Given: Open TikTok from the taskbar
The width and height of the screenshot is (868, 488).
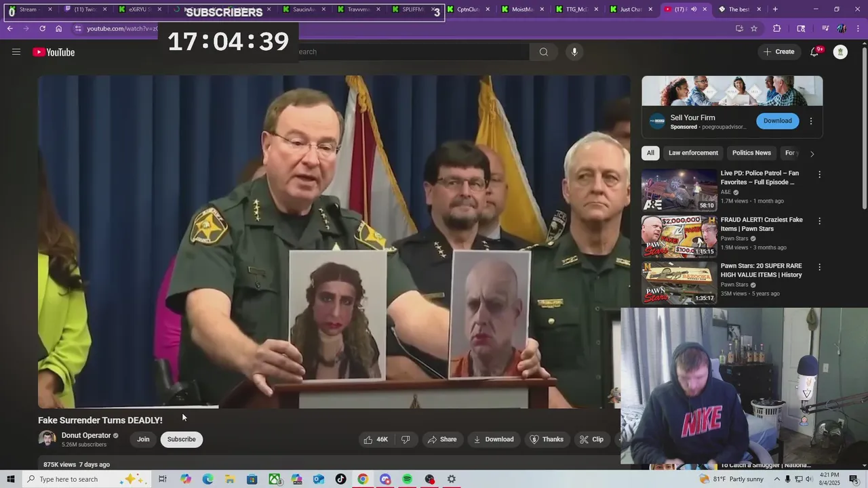Looking at the screenshot, I should click(x=340, y=479).
